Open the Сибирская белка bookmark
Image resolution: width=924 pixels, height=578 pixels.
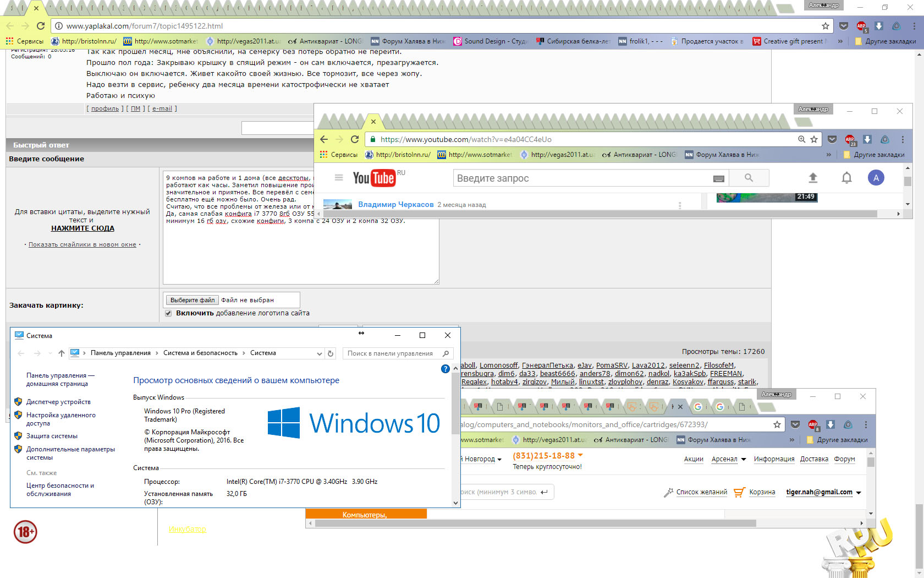click(573, 41)
